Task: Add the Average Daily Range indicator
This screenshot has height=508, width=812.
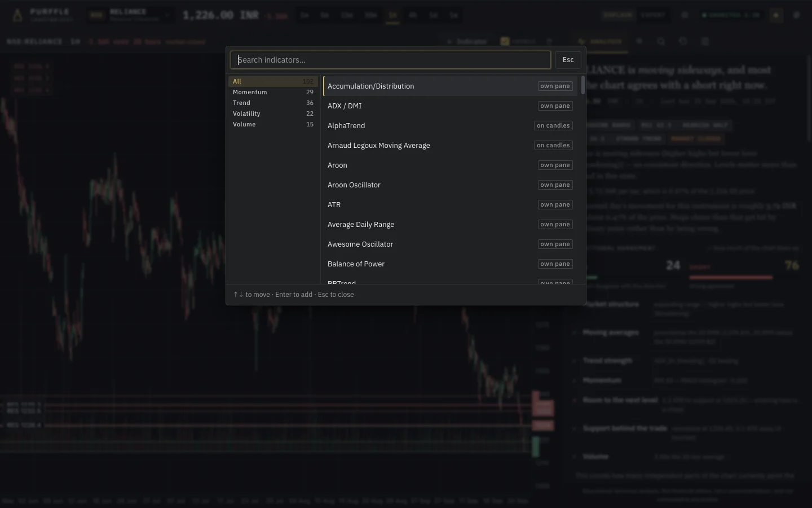Action: point(450,225)
